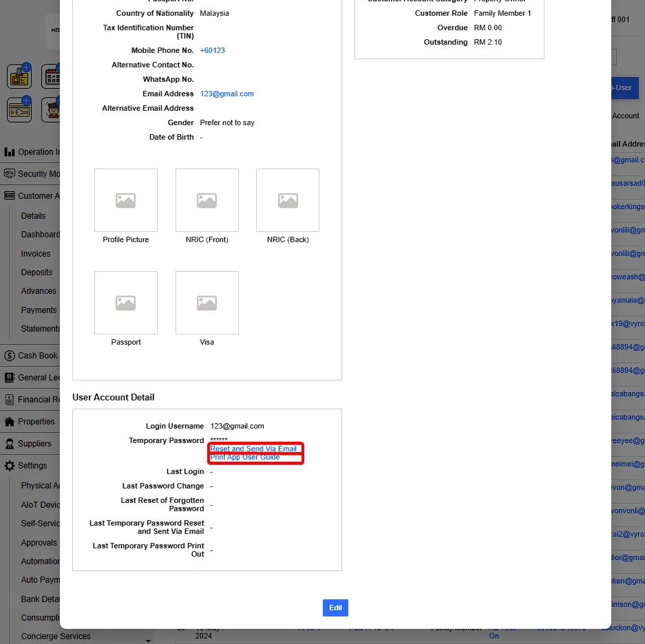Open the Passport image placeholder
The width and height of the screenshot is (645, 644).
(x=126, y=303)
